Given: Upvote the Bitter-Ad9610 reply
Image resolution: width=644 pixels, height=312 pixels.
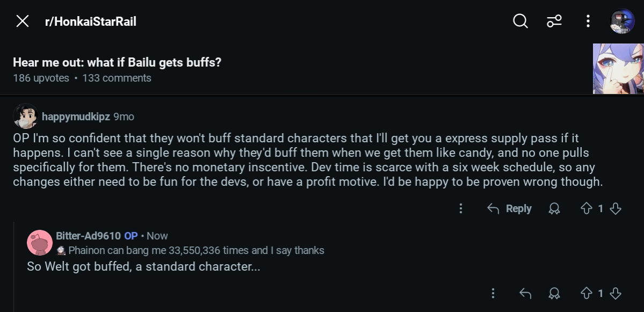Looking at the screenshot, I should 586,293.
